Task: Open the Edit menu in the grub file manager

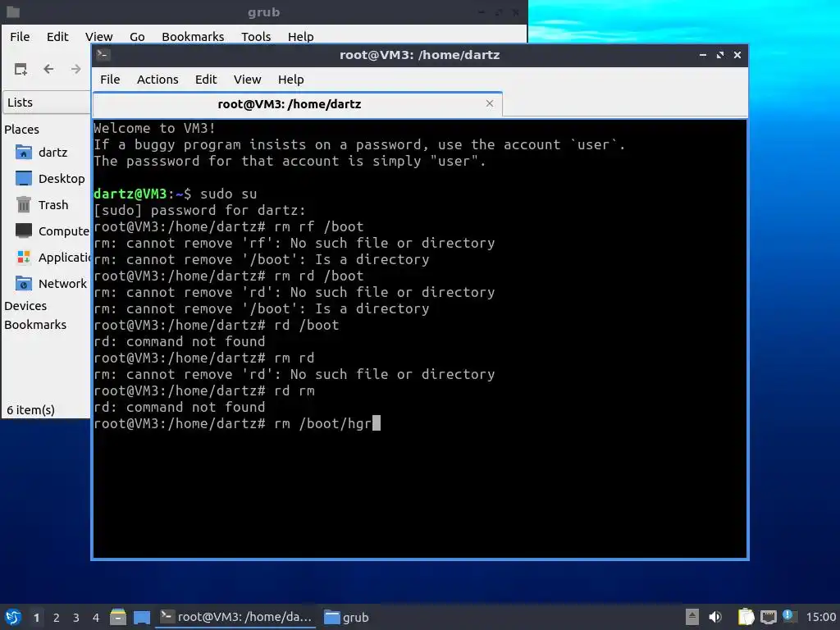Action: coord(57,36)
